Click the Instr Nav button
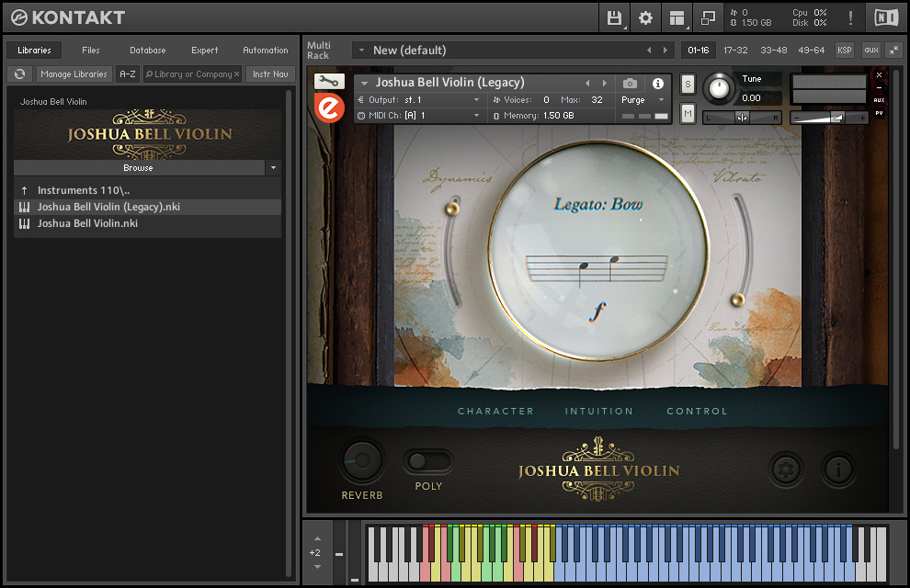 click(270, 73)
